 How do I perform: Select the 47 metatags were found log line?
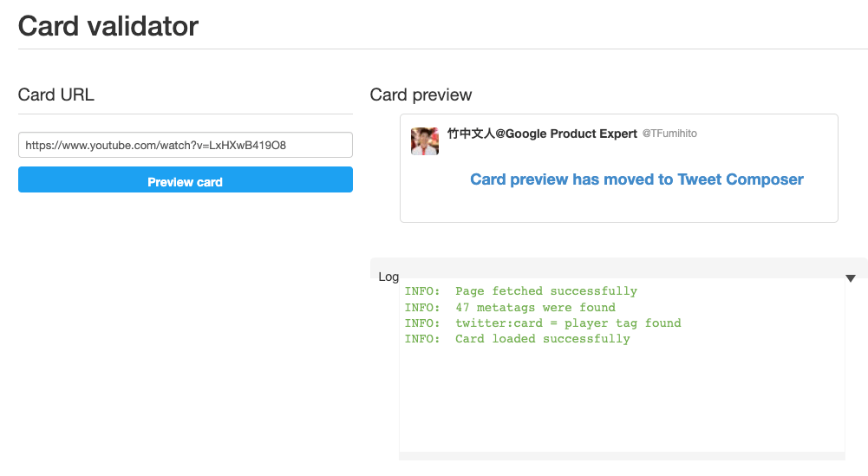click(510, 307)
